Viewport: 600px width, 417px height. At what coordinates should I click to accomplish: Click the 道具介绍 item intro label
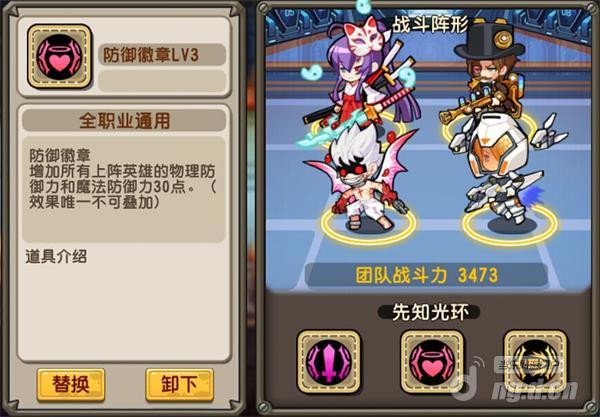tap(56, 256)
